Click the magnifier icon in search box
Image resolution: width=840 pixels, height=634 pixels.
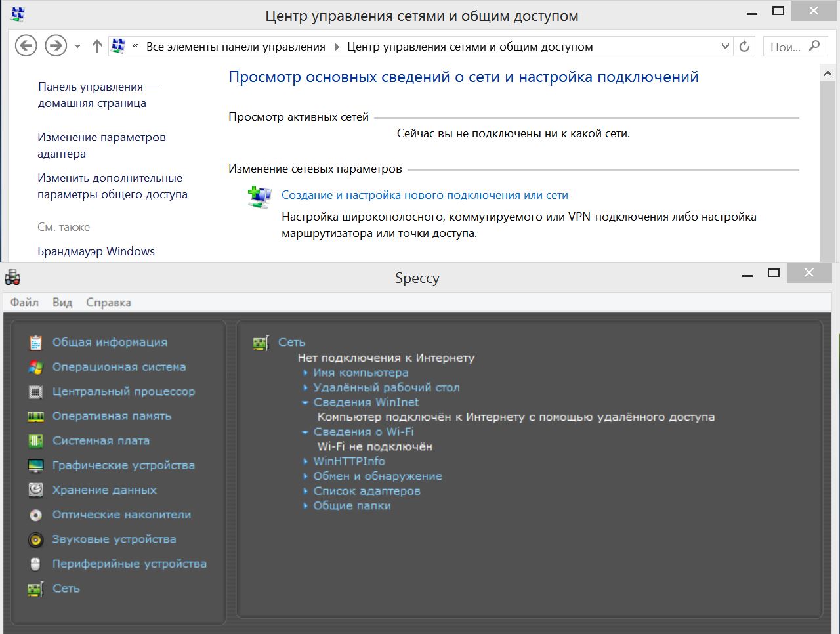(814, 46)
